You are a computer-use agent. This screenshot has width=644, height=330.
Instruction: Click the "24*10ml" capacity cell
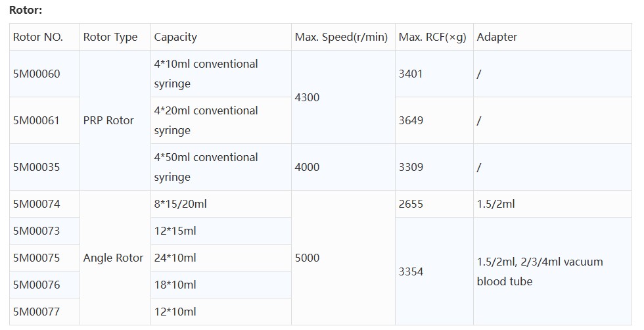point(175,258)
